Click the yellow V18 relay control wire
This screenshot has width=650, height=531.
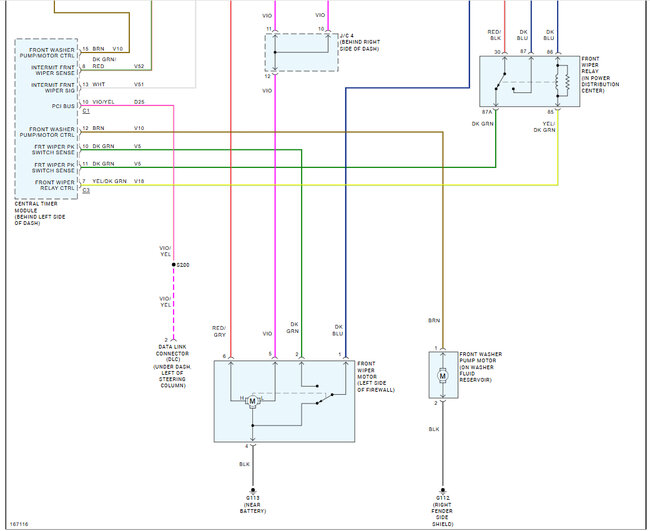tap(318, 185)
